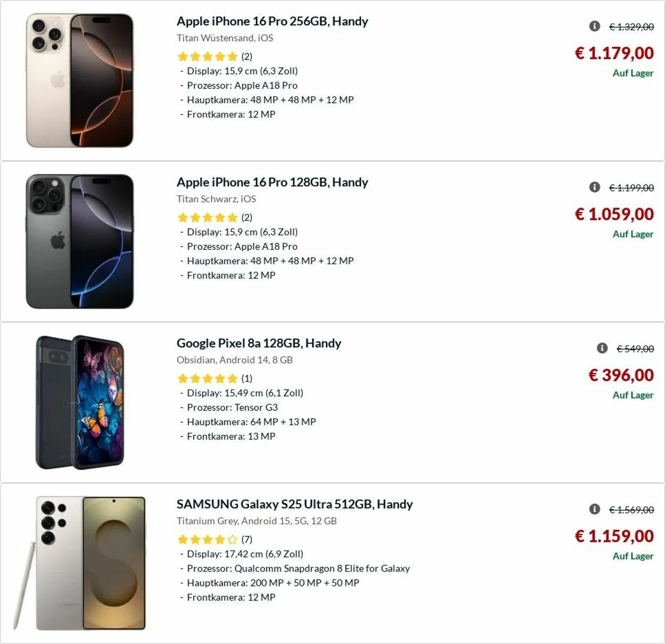Click the € 396,00 price
This screenshot has width=665, height=644.
point(621,375)
